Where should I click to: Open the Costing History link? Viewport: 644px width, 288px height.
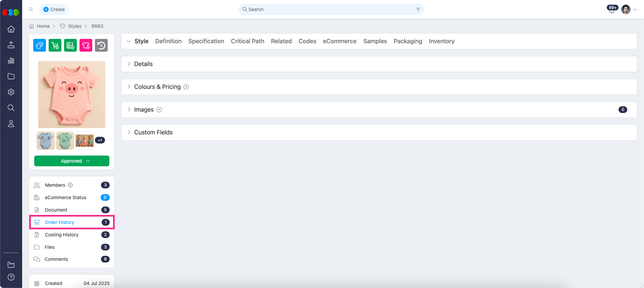(62, 235)
